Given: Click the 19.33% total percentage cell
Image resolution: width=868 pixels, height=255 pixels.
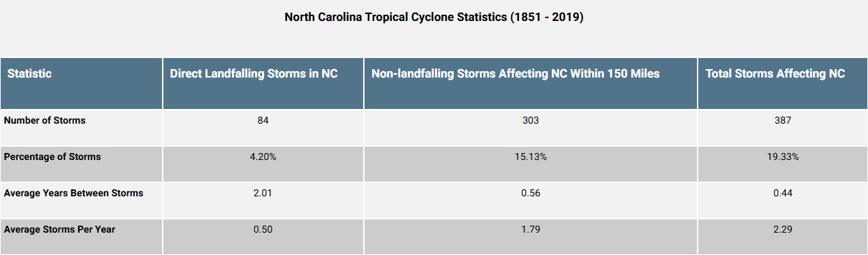Looking at the screenshot, I should (782, 156).
